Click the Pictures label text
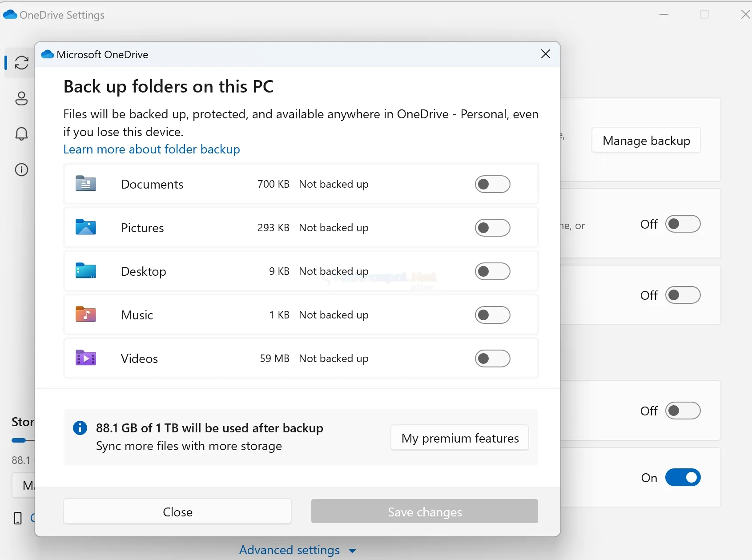This screenshot has width=752, height=560. pos(142,228)
